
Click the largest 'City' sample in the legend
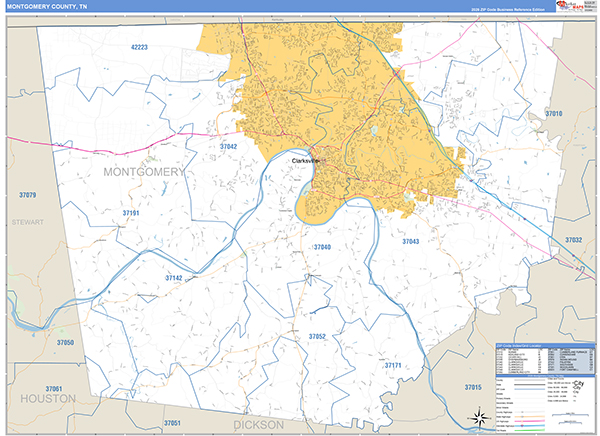(x=579, y=383)
